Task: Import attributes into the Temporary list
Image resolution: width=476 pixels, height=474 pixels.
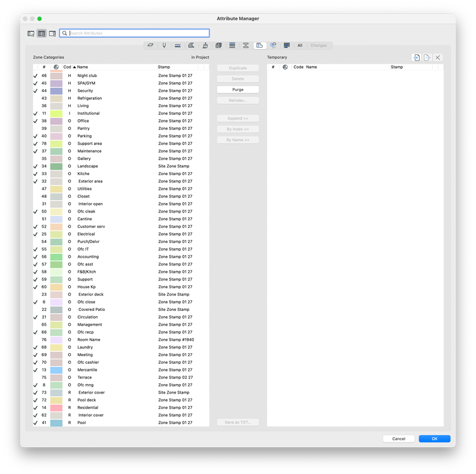Action: coord(416,57)
